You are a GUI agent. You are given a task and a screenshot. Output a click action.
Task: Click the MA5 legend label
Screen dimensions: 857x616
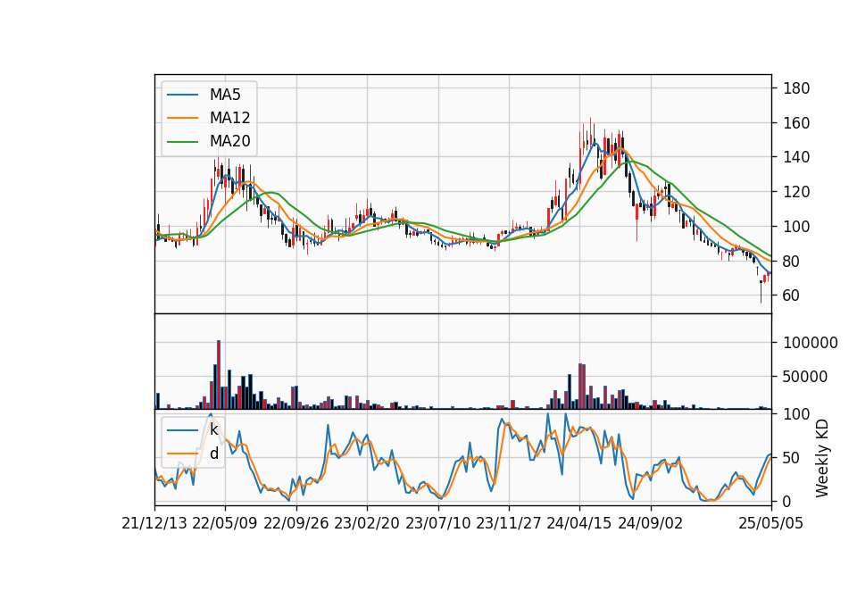(x=225, y=95)
